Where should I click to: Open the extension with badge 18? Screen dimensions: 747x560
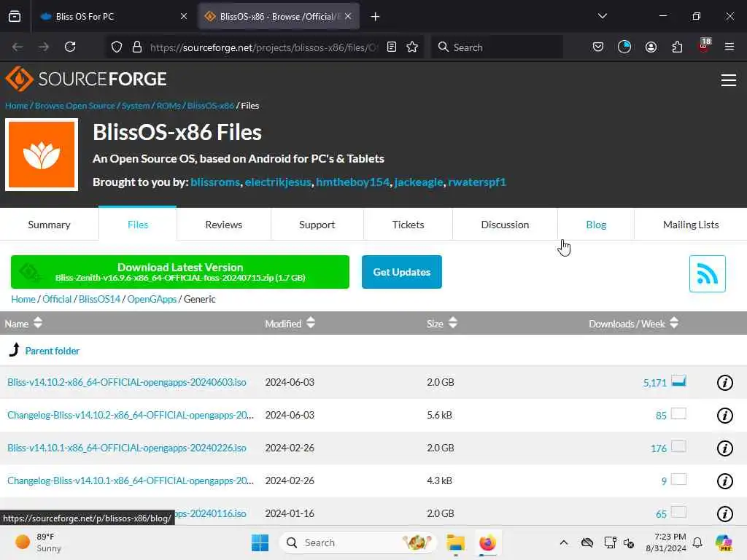tap(704, 46)
